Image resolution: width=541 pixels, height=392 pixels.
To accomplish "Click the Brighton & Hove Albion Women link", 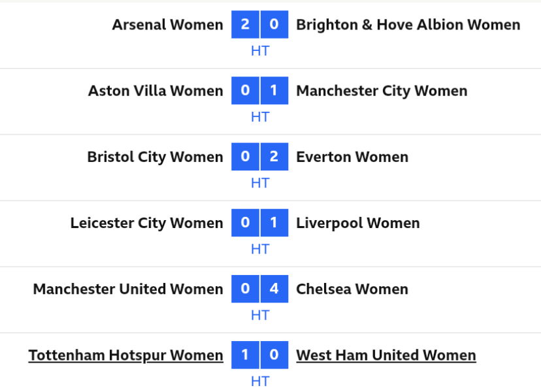I will click(408, 24).
